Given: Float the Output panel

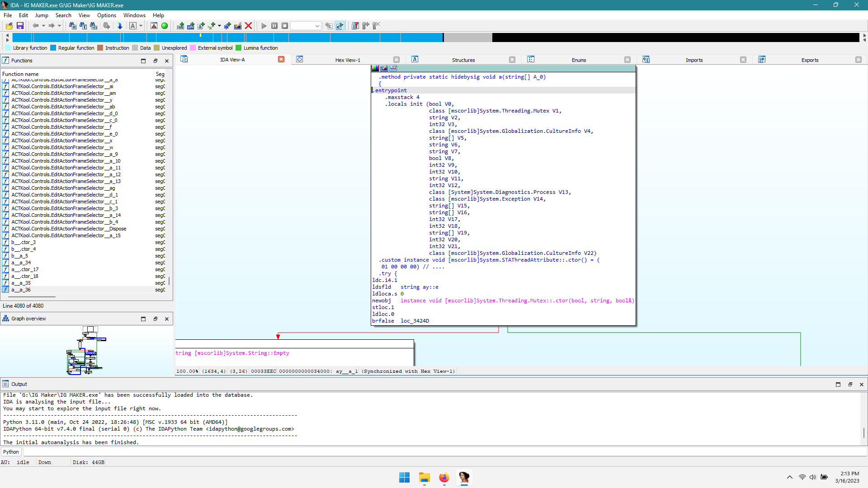Looking at the screenshot, I should tap(850, 384).
